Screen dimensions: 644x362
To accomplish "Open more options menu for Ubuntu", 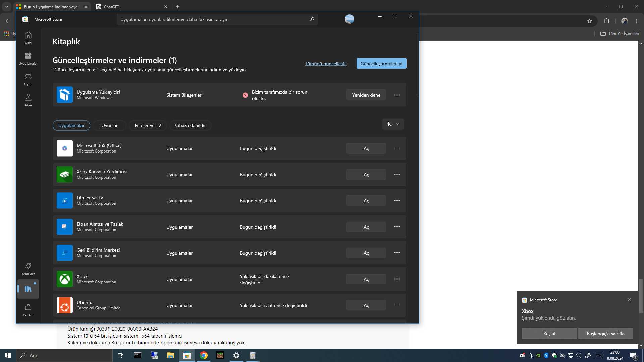I will point(397,305).
